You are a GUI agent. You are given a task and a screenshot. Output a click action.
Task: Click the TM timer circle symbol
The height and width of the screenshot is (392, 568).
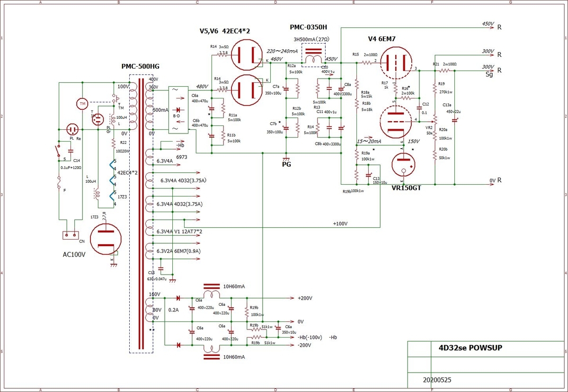tap(82, 103)
